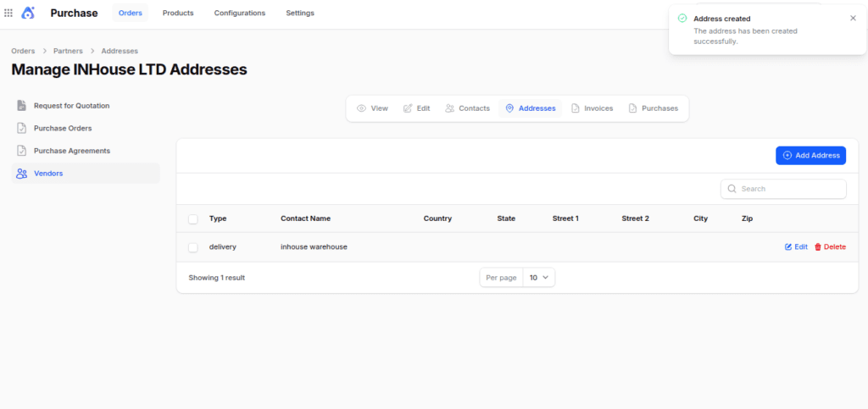This screenshot has width=868, height=409.
Task: Click the Vendors people icon
Action: [x=21, y=174]
